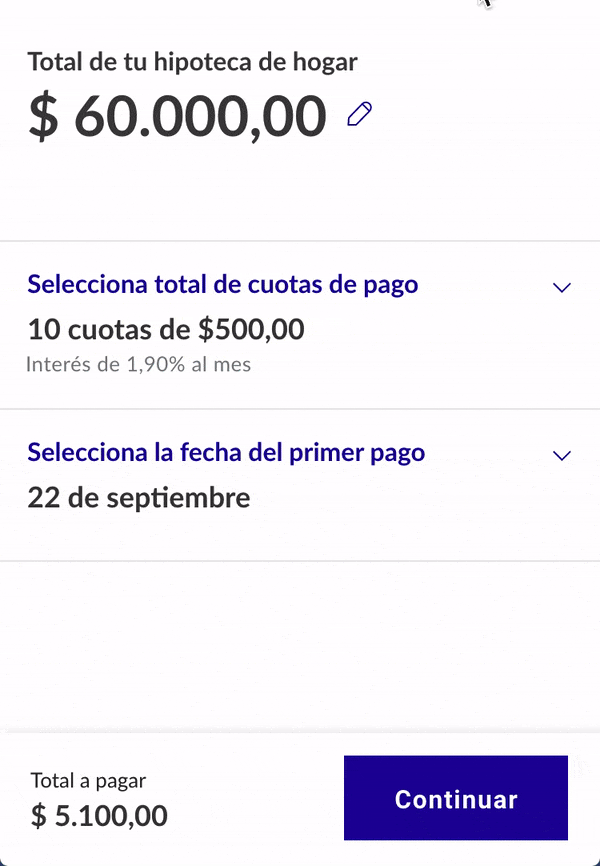This screenshot has height=866, width=600.
Task: Click "$500,00" in the installments value
Action: (x=256, y=329)
